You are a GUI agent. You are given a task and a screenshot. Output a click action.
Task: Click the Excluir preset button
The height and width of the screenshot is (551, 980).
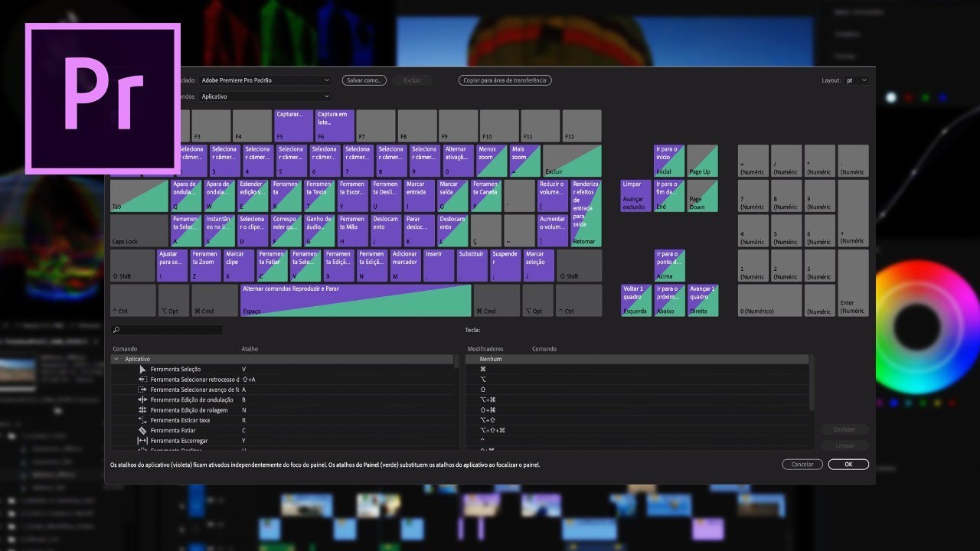click(412, 80)
